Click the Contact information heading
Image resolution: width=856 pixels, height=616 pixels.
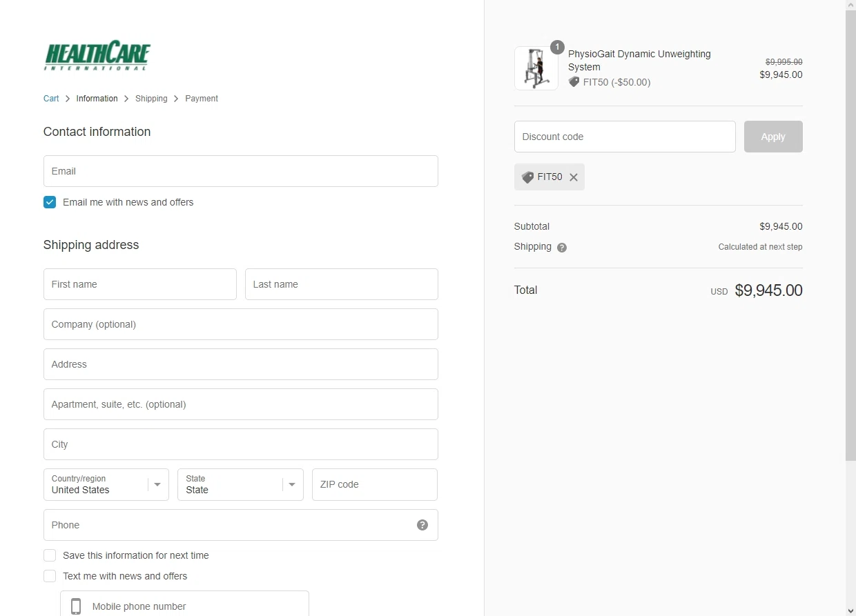(x=97, y=132)
